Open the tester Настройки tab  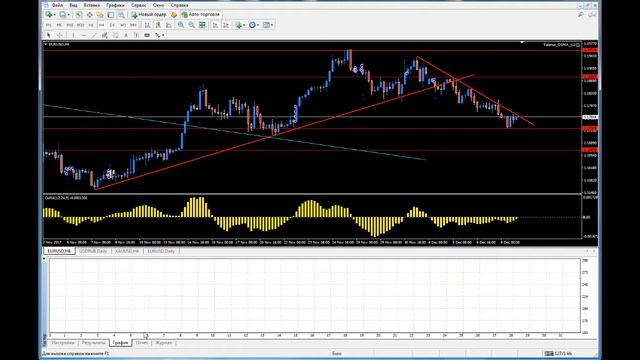coord(63,343)
